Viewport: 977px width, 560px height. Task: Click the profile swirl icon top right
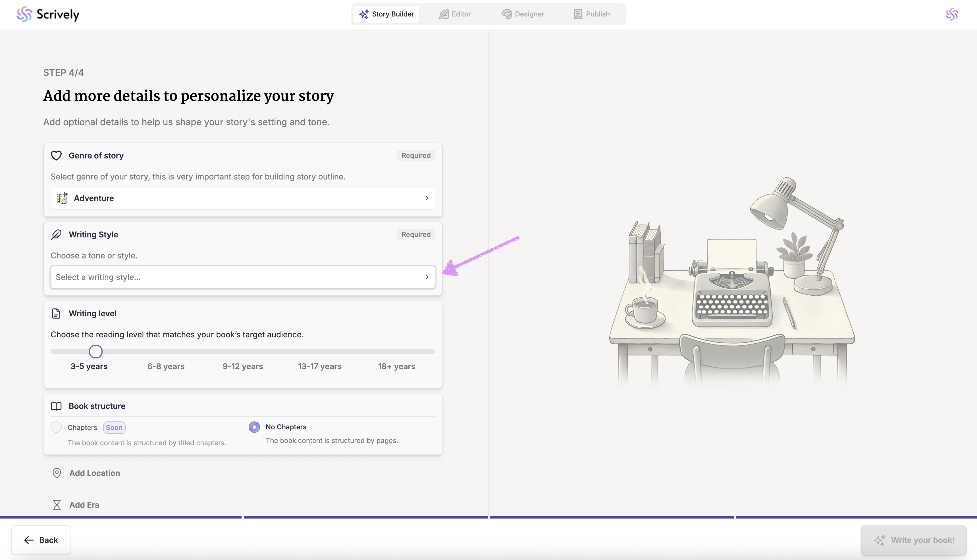click(952, 14)
